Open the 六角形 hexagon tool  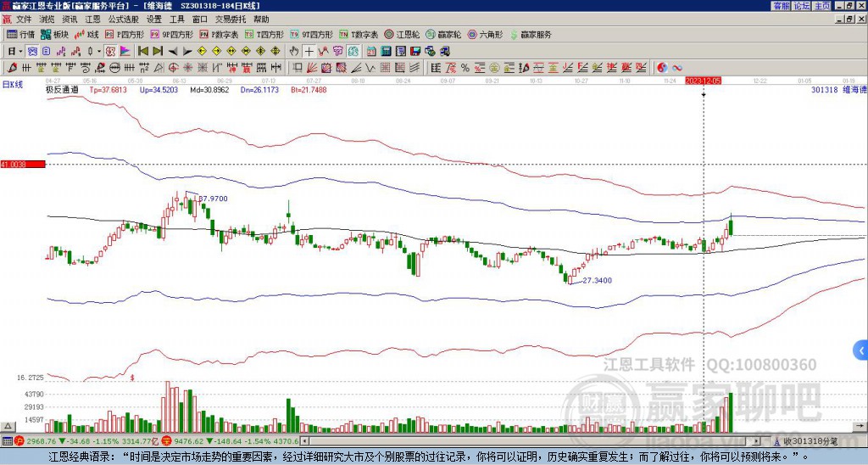click(x=485, y=34)
